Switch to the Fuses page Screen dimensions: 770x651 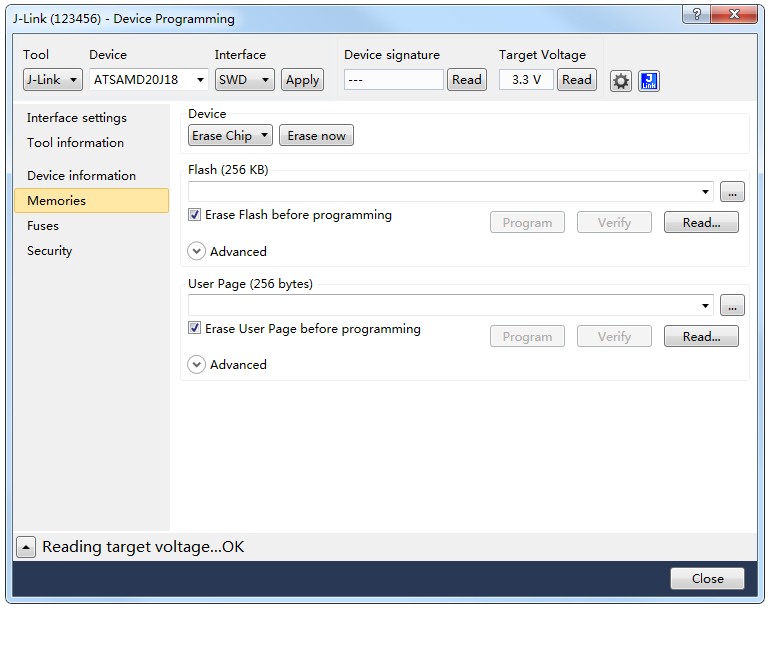click(43, 226)
